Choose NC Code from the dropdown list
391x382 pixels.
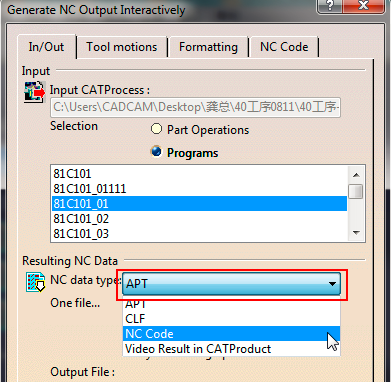pos(231,334)
